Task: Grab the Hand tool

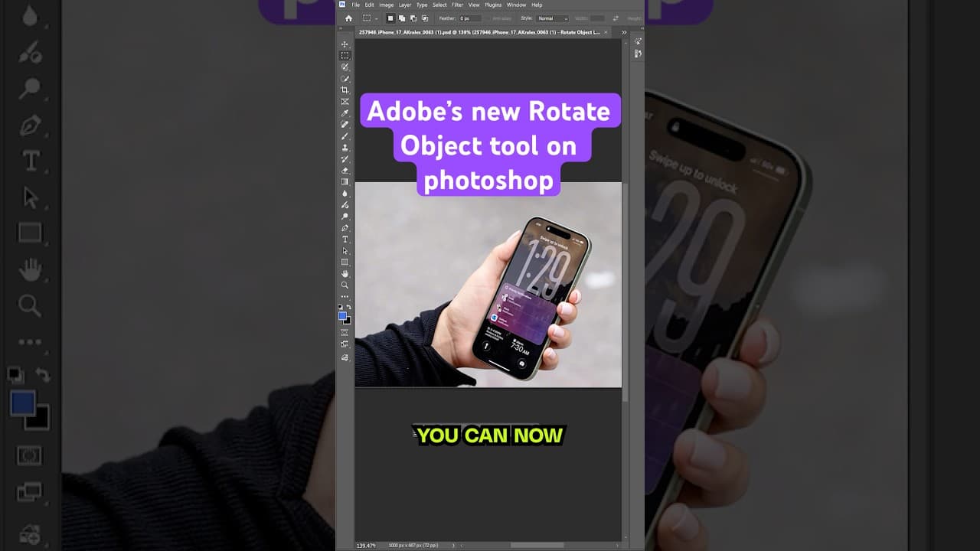Action: click(x=345, y=273)
